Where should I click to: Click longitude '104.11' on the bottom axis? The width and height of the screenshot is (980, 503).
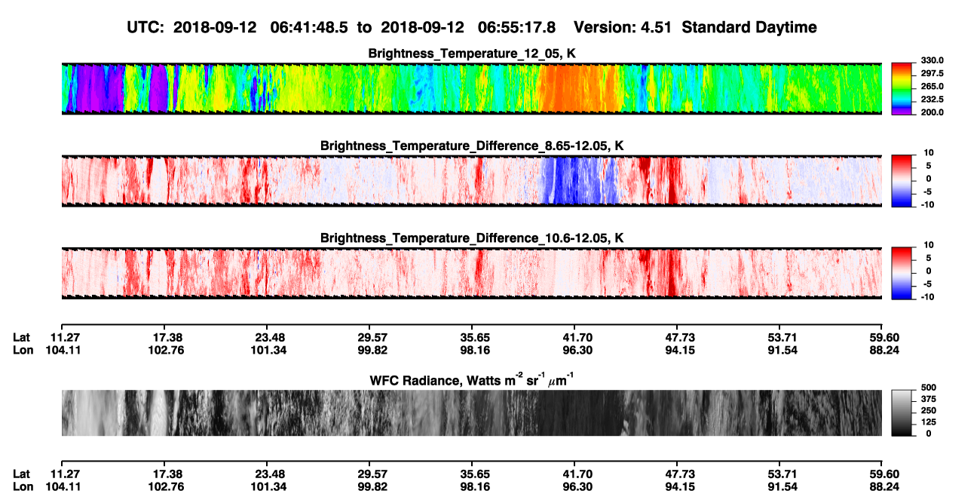[x=65, y=487]
